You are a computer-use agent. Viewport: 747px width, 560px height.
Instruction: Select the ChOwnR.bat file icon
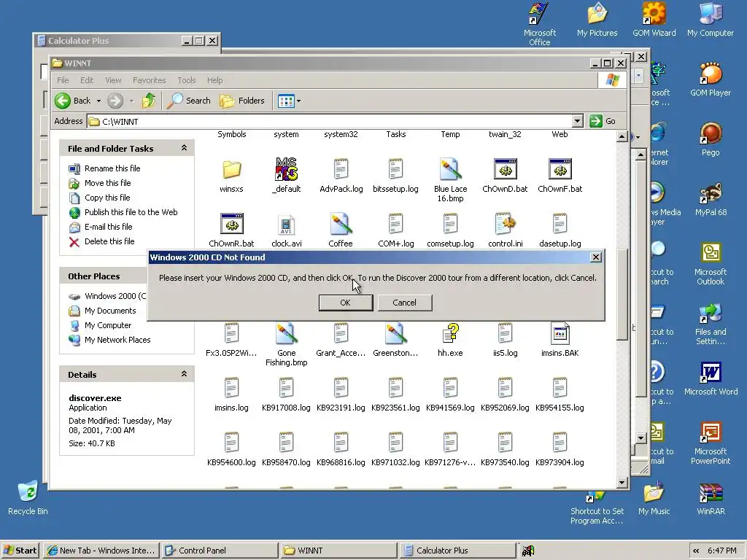point(231,224)
